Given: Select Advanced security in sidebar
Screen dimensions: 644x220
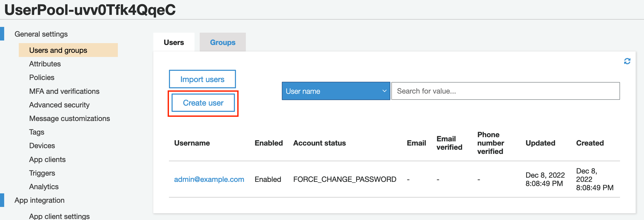Looking at the screenshot, I should (x=59, y=105).
